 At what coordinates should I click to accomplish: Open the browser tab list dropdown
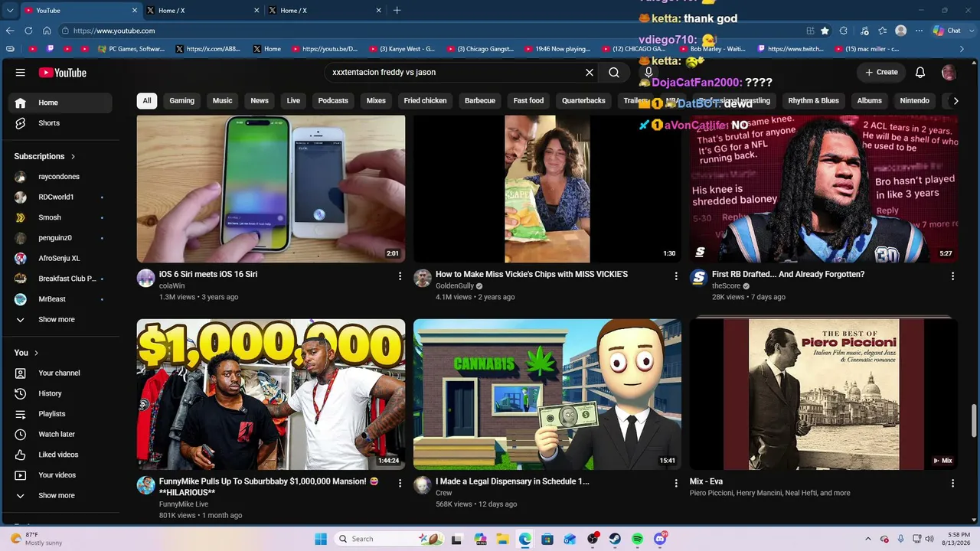(10, 11)
